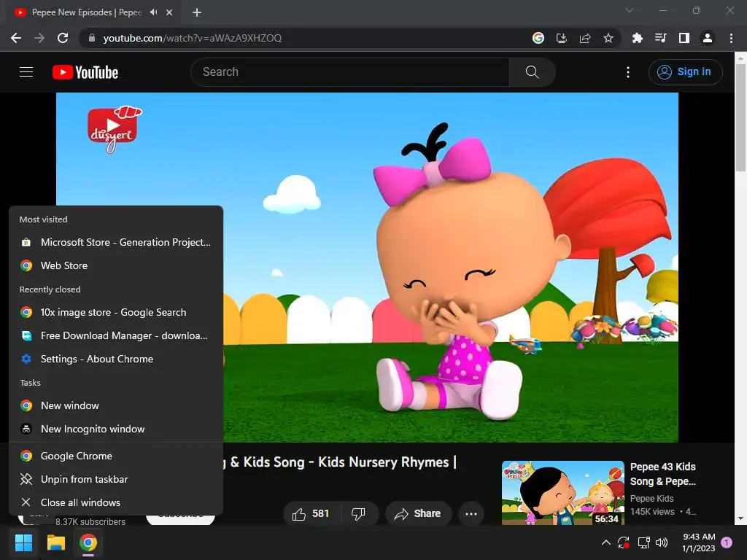Click the 8.37K subscribers text
747x560 pixels.
[x=90, y=522]
